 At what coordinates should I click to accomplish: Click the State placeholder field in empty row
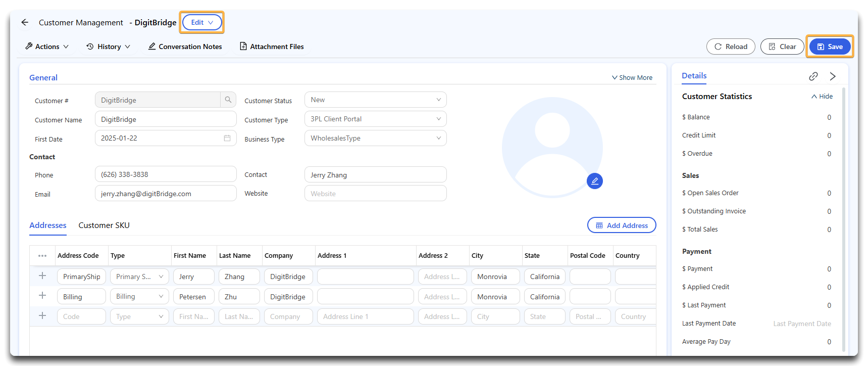click(x=545, y=316)
